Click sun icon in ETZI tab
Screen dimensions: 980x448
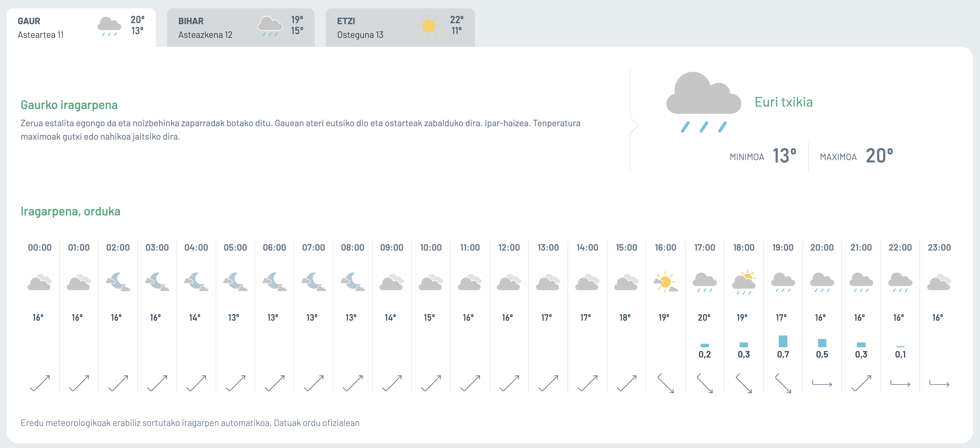pos(429,26)
